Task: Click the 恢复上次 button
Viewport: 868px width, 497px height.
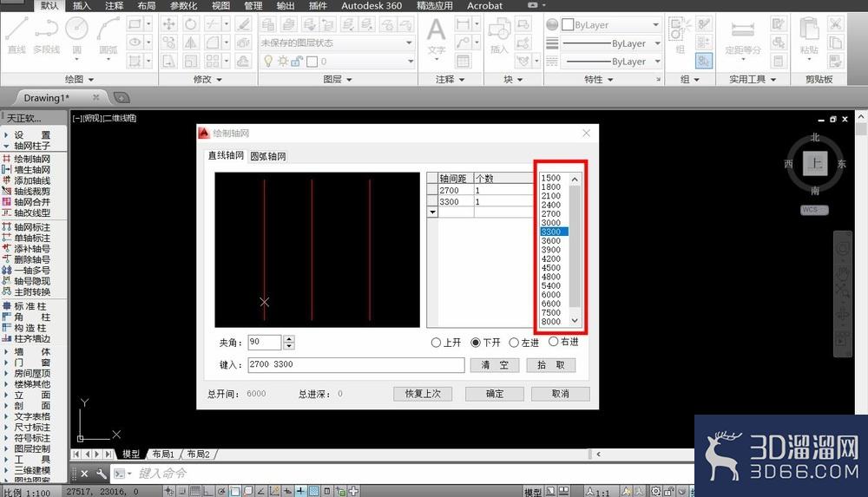Action: tap(423, 394)
